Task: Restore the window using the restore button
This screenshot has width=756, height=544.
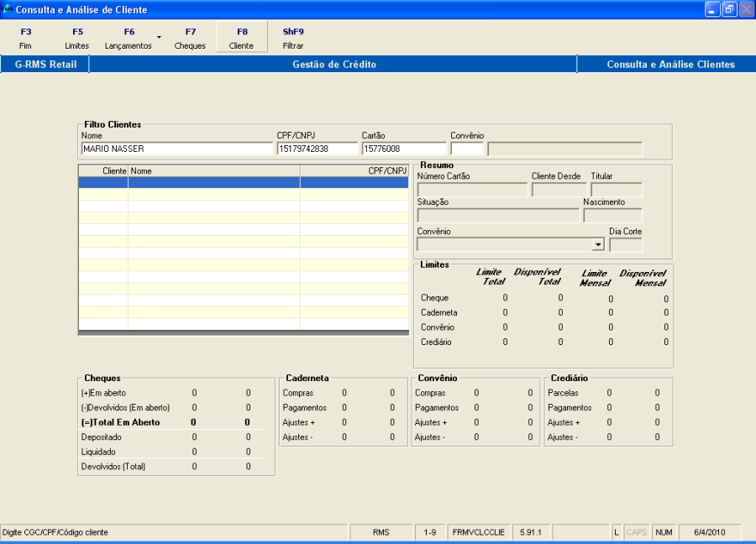Action: tap(729, 9)
